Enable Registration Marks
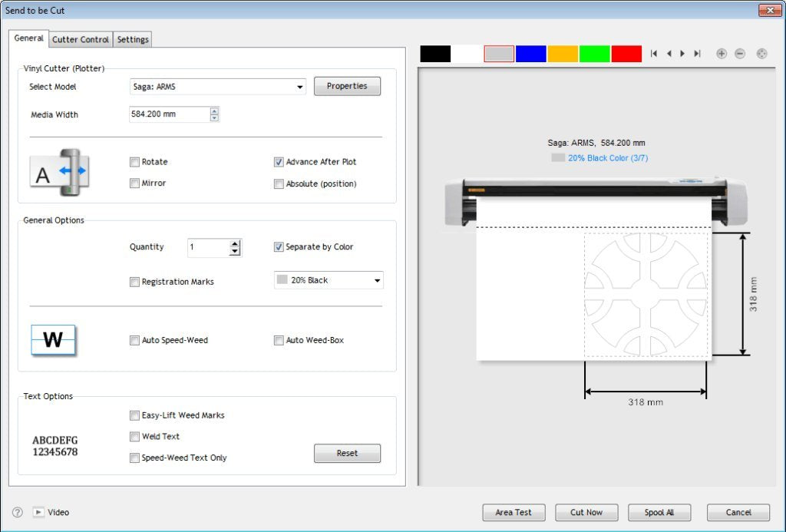The width and height of the screenshot is (786, 532). coord(134,282)
